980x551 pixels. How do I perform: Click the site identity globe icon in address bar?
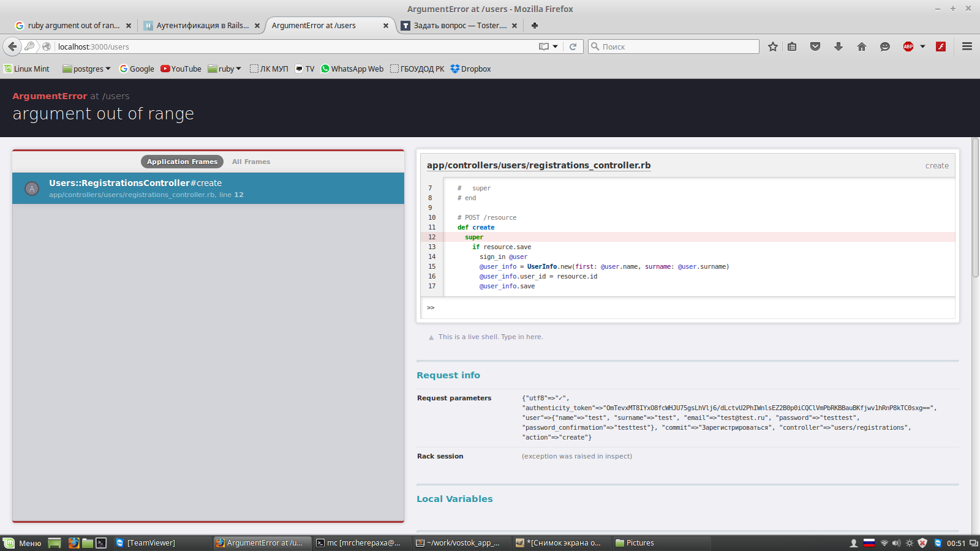[47, 47]
